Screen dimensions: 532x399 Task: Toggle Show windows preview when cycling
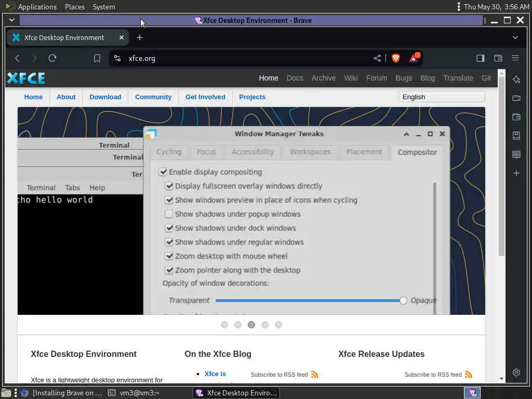[x=169, y=200]
